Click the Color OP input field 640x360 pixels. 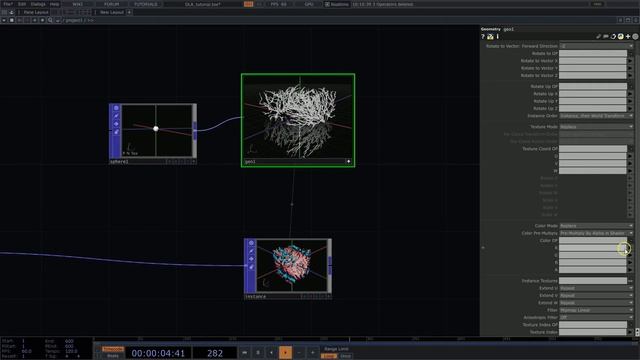pyautogui.click(x=593, y=241)
